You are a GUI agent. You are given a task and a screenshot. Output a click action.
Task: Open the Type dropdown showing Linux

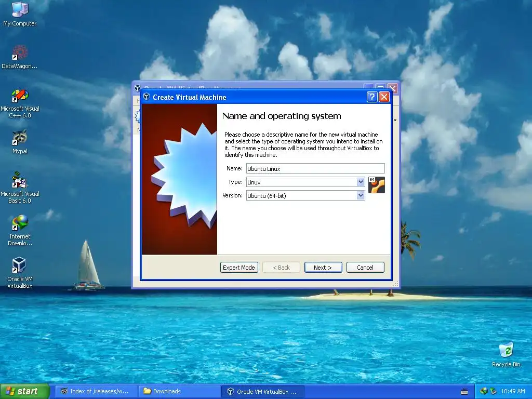tap(305, 182)
